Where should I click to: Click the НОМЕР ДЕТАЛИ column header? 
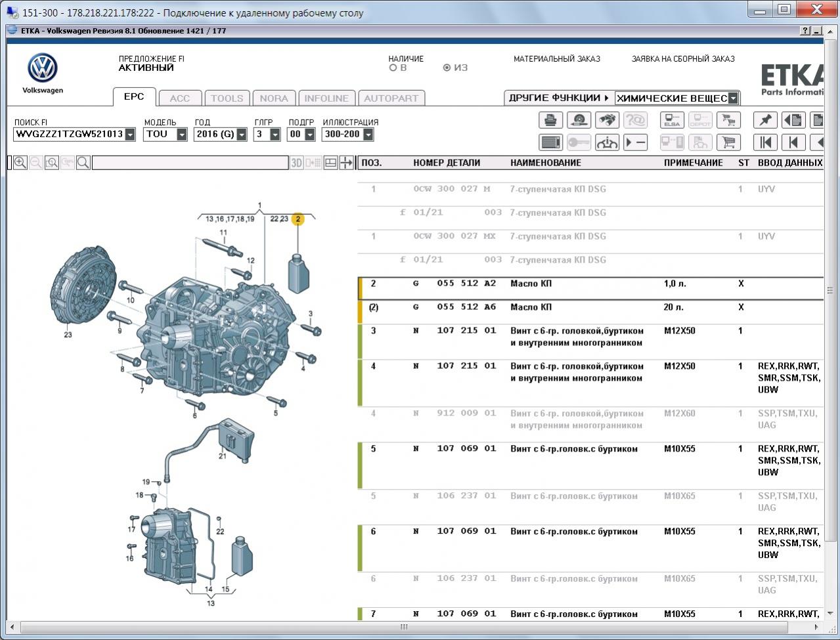pos(447,163)
